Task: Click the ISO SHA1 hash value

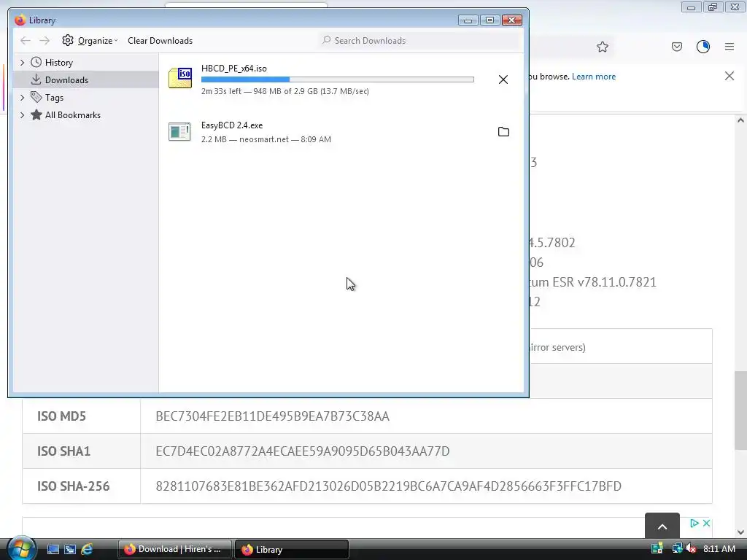Action: tap(303, 451)
